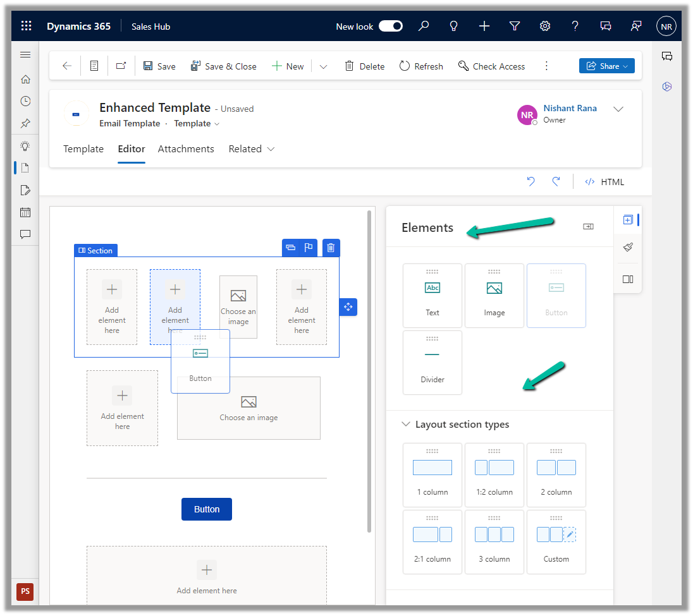The image size is (693, 616).
Task: Open the Dynamics 365 app launcher grid
Action: click(26, 26)
